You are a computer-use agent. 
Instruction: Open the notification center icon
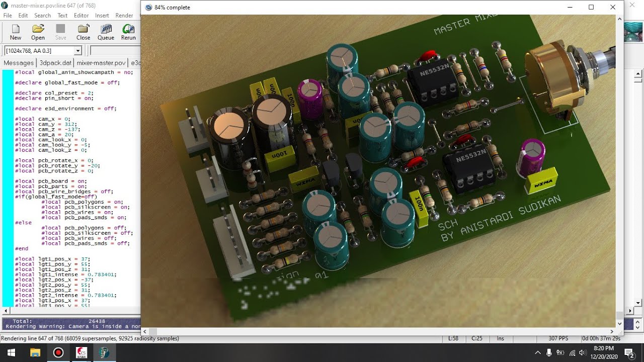(629, 352)
